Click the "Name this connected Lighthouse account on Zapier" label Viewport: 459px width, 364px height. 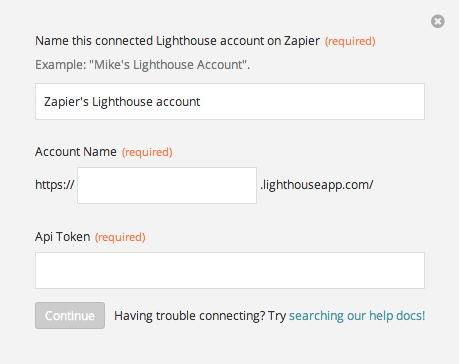pos(177,41)
